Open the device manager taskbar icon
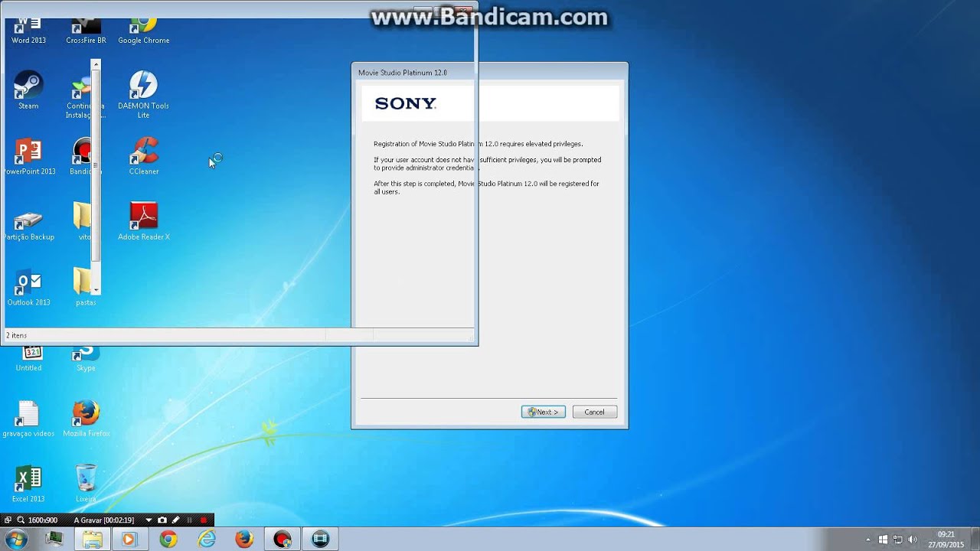980x551 pixels. tap(54, 540)
